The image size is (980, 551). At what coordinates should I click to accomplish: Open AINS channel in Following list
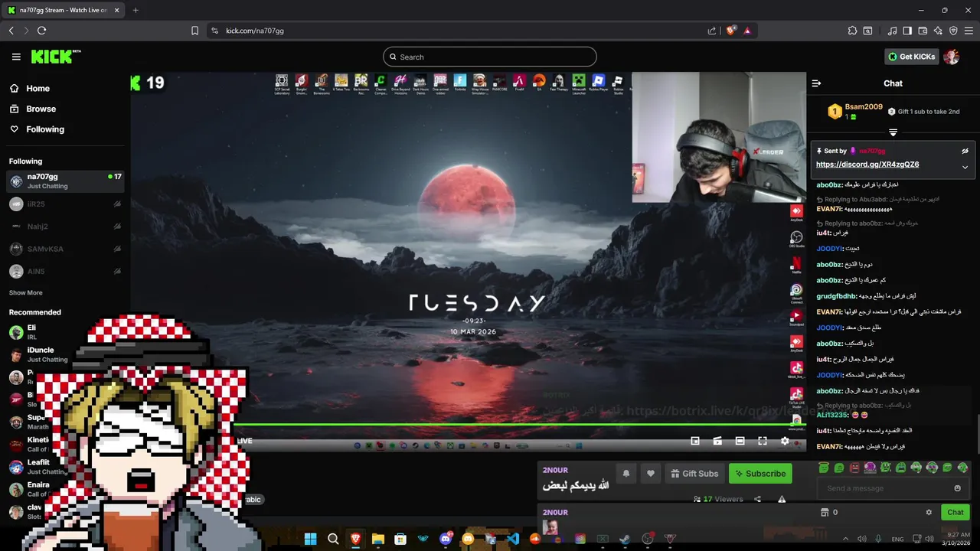[x=65, y=271]
